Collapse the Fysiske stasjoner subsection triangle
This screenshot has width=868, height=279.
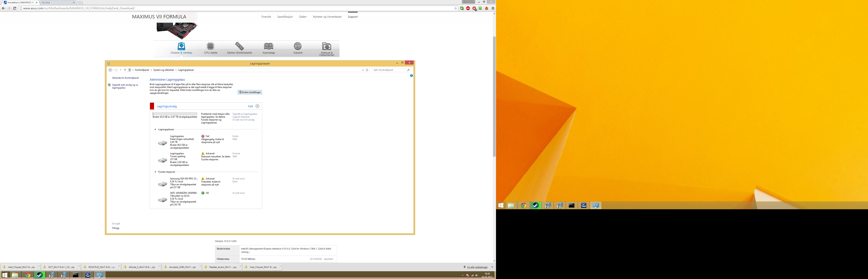pos(155,172)
